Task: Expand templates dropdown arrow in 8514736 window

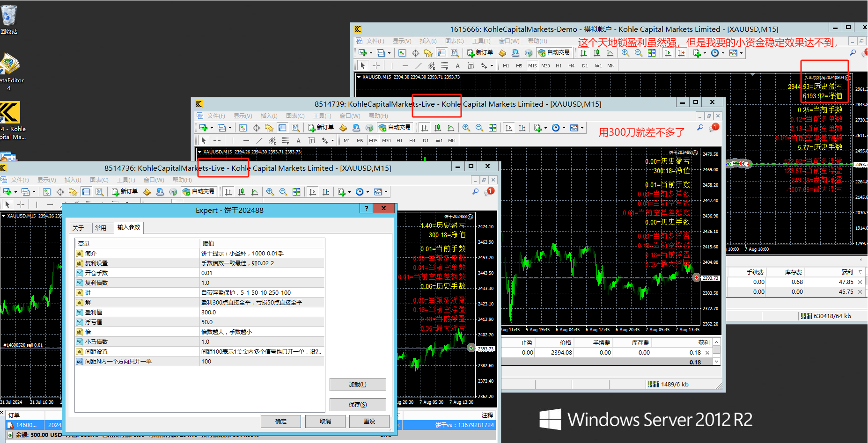Action: pos(386,192)
